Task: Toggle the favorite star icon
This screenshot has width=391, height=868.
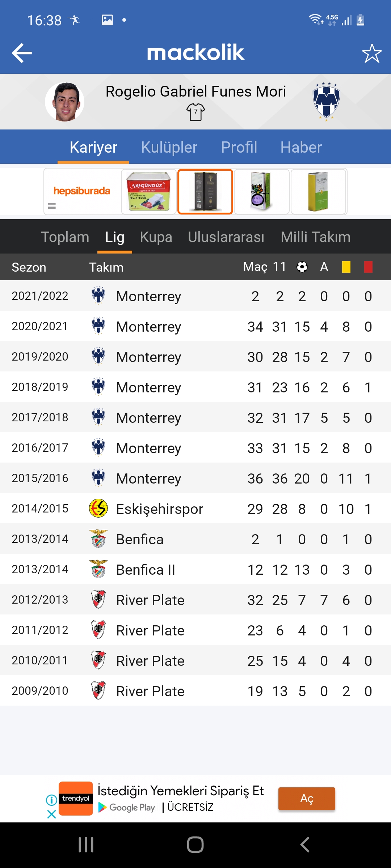Action: (x=372, y=54)
